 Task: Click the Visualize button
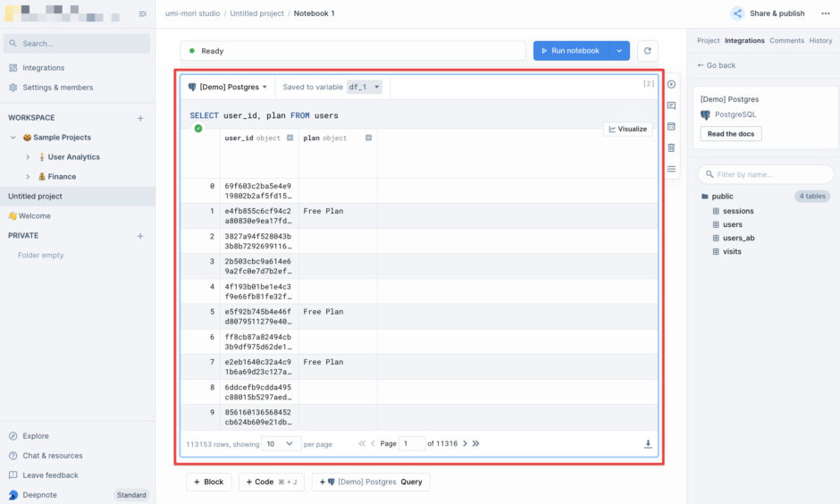tap(627, 129)
